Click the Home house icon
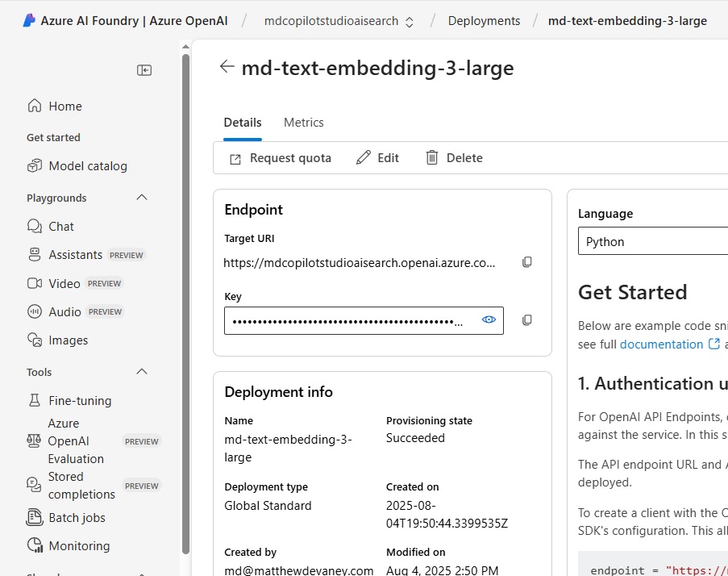This screenshot has height=576, width=728. pos(35,106)
